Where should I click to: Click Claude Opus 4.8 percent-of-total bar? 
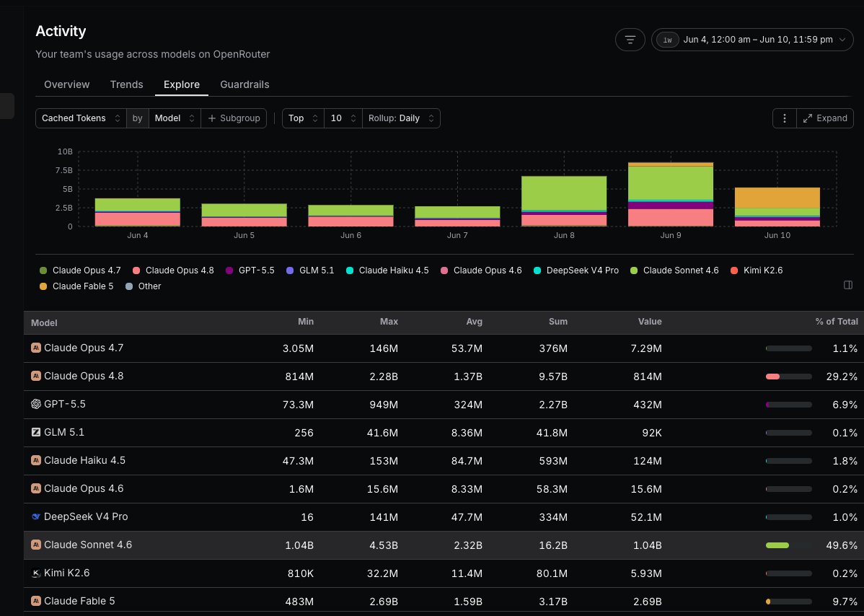pyautogui.click(x=788, y=377)
